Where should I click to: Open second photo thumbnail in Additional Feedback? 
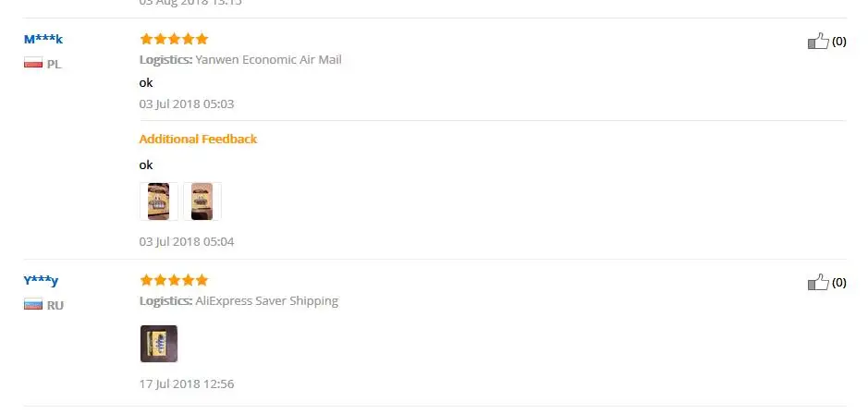click(x=202, y=201)
